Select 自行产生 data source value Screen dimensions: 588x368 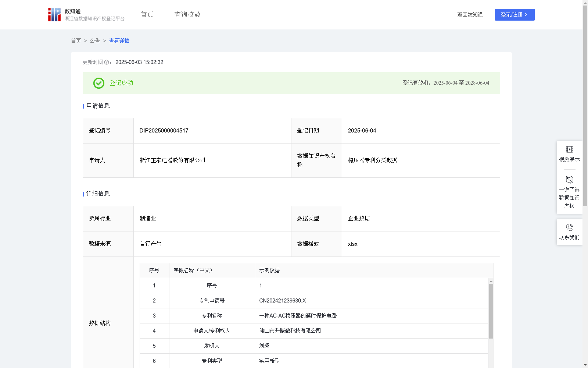tap(151, 244)
